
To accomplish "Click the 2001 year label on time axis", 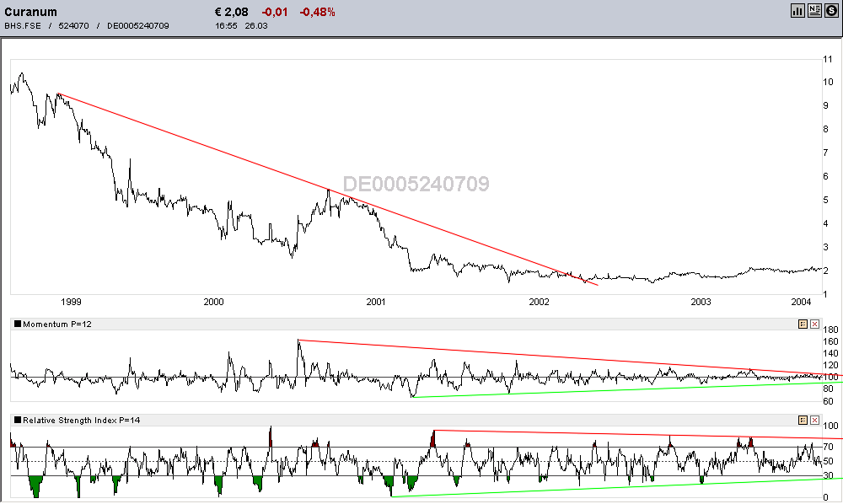I will tap(376, 302).
